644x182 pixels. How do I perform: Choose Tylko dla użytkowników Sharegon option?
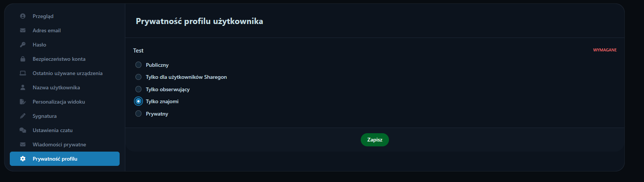pyautogui.click(x=138, y=77)
